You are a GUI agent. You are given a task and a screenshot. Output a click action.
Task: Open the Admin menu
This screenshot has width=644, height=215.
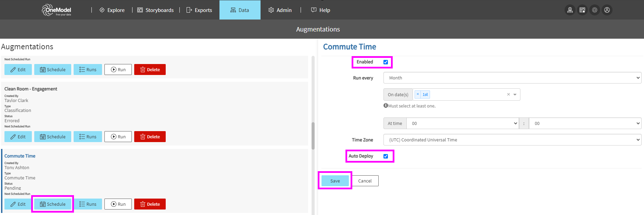280,10
